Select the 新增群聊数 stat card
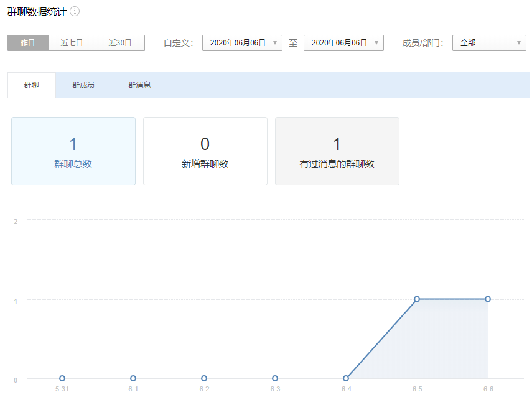 (x=205, y=151)
